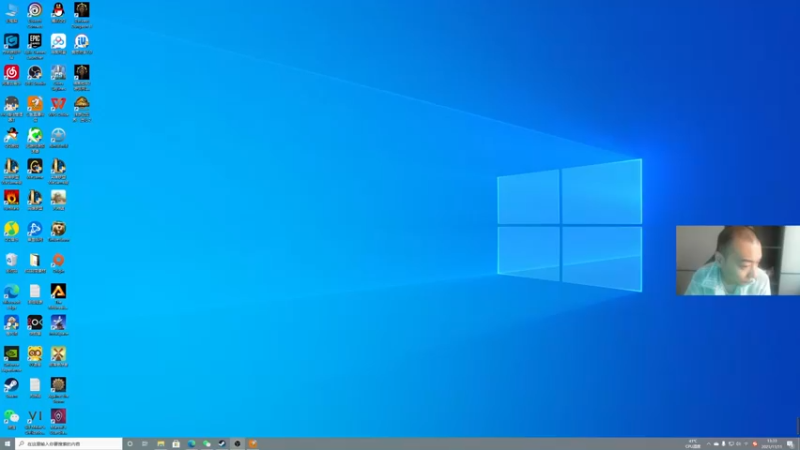The image size is (800, 450).
Task: Select the This PC desktop icon
Action: 11,12
